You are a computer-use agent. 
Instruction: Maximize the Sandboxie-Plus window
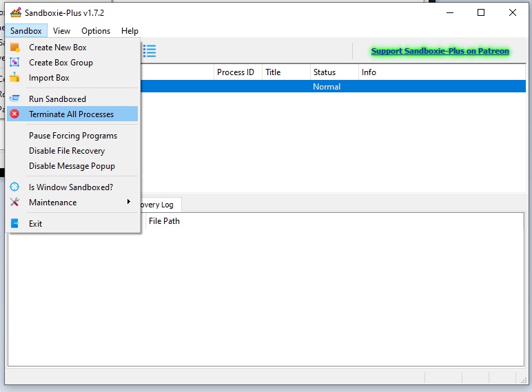[x=481, y=13]
